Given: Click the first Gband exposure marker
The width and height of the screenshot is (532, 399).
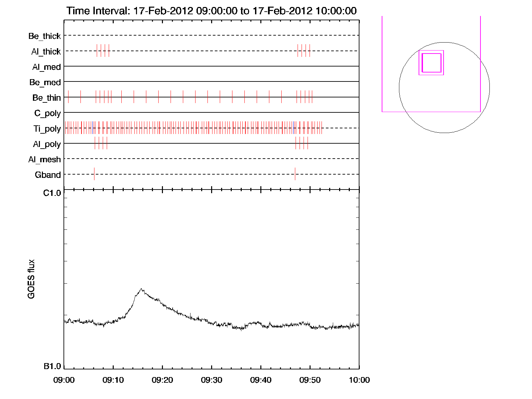Looking at the screenshot, I should click(x=94, y=174).
